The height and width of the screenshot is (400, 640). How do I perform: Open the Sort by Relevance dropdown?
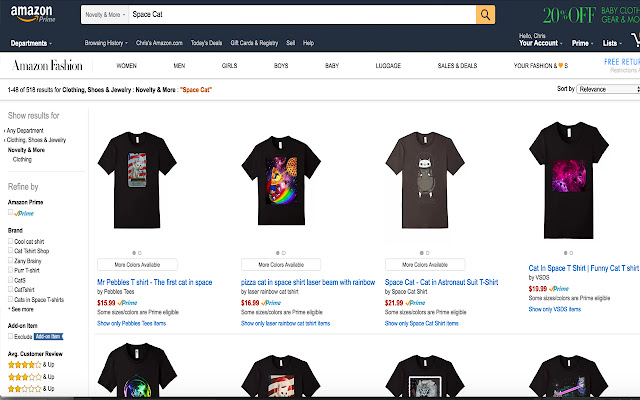[604, 89]
